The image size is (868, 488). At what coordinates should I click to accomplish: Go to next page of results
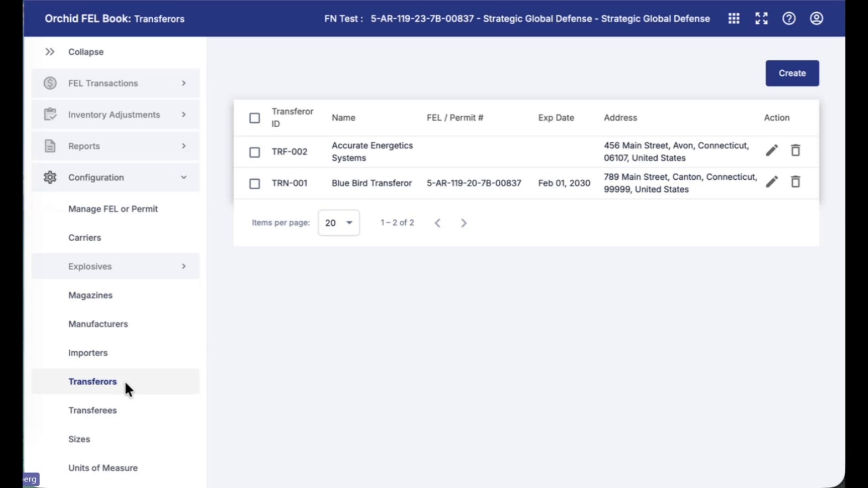click(x=464, y=222)
